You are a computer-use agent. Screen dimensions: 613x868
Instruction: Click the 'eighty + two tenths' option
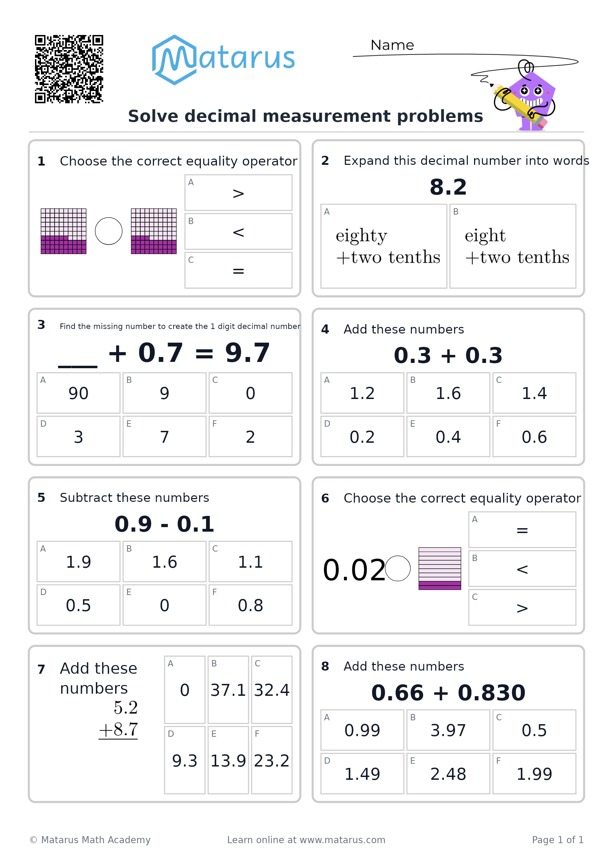tap(383, 246)
